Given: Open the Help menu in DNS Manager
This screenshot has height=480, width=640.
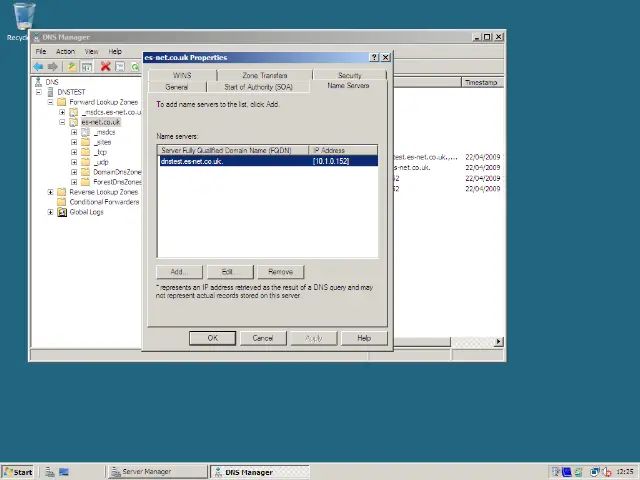Looking at the screenshot, I should pos(115,51).
